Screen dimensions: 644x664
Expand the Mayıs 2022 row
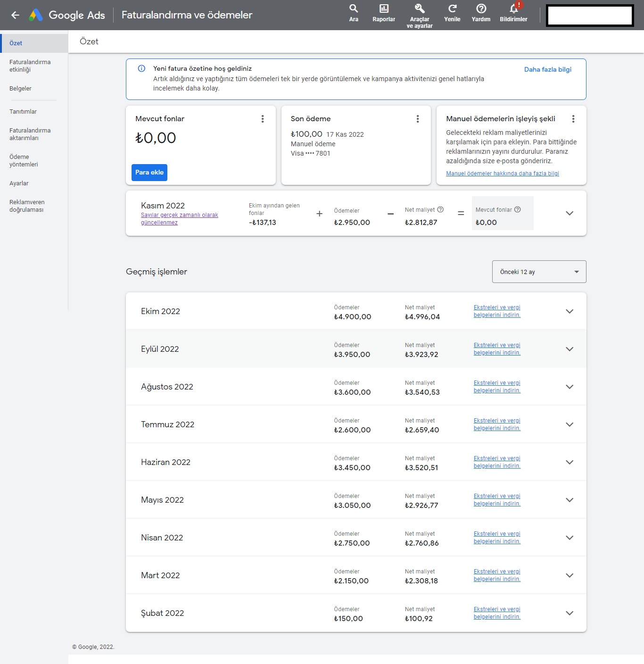[570, 500]
